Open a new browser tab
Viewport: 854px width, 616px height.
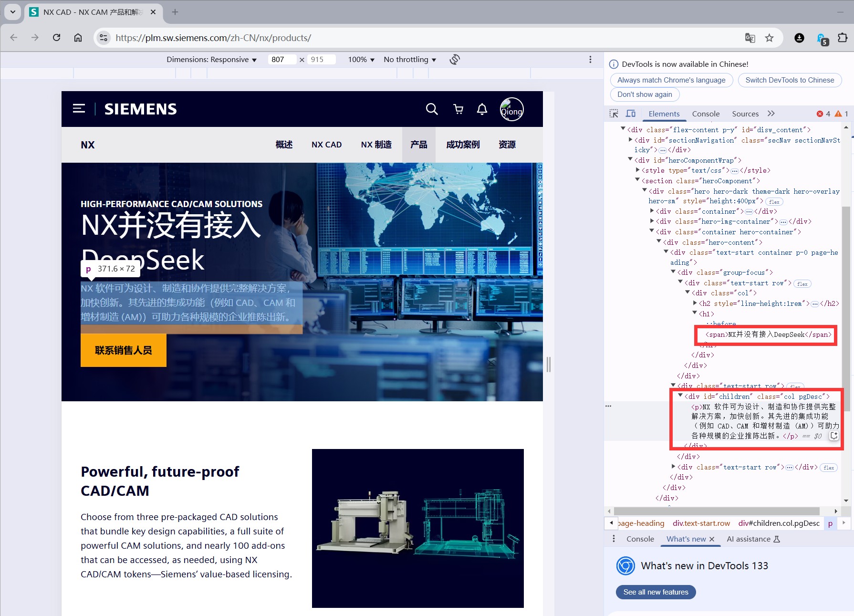[175, 12]
